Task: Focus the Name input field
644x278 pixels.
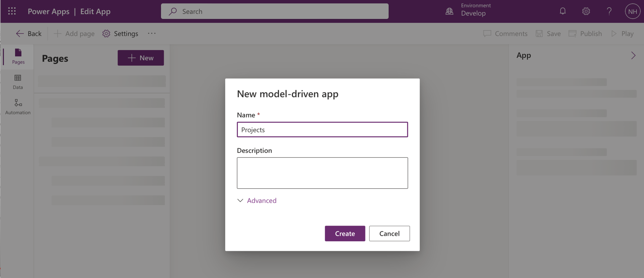Action: click(x=322, y=130)
